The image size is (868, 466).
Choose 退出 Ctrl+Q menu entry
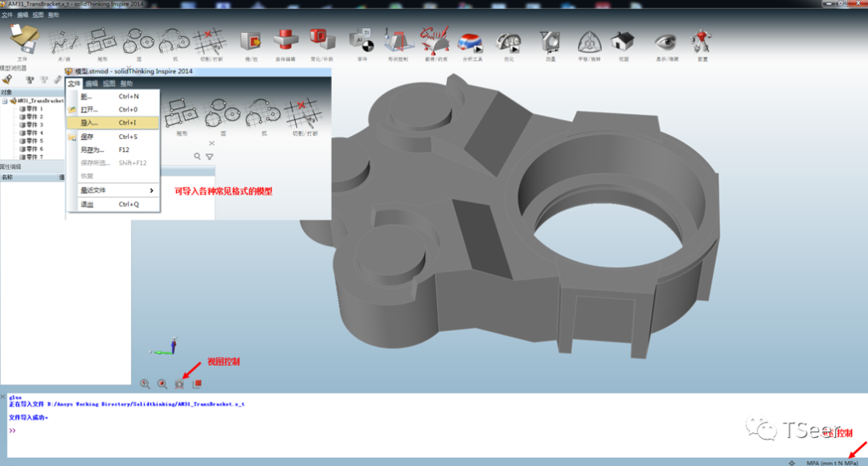pos(113,204)
